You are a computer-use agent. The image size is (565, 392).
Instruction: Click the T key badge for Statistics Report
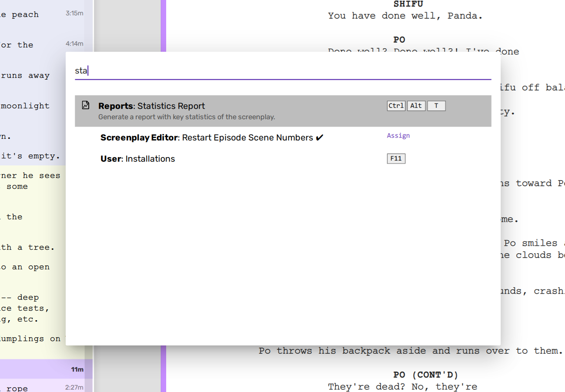(436, 106)
